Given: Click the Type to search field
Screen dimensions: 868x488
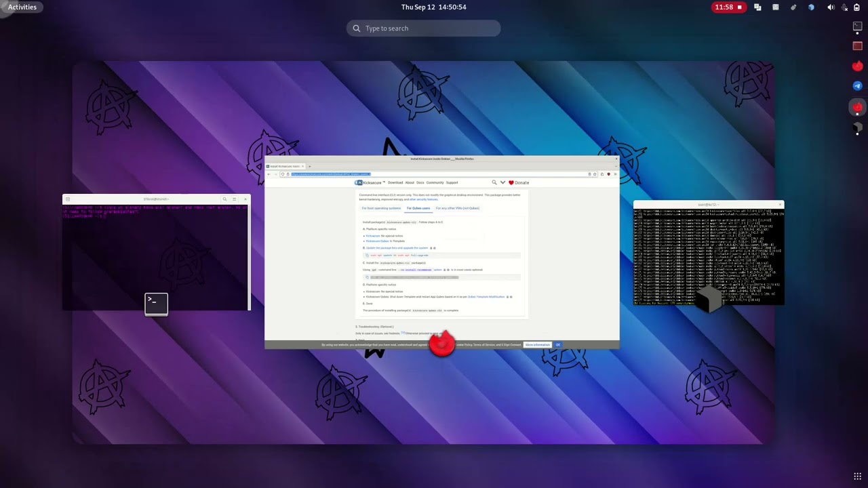Looking at the screenshot, I should (424, 28).
